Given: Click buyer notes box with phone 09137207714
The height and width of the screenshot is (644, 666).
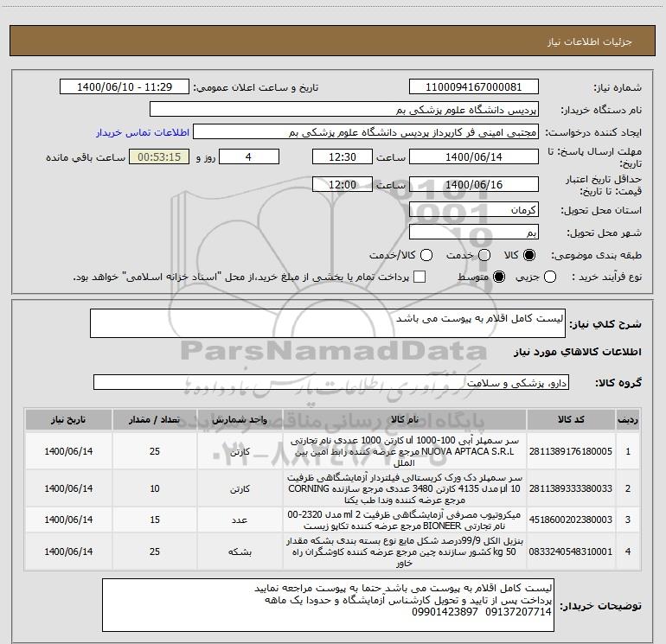Looking at the screenshot, I should (x=328, y=604).
